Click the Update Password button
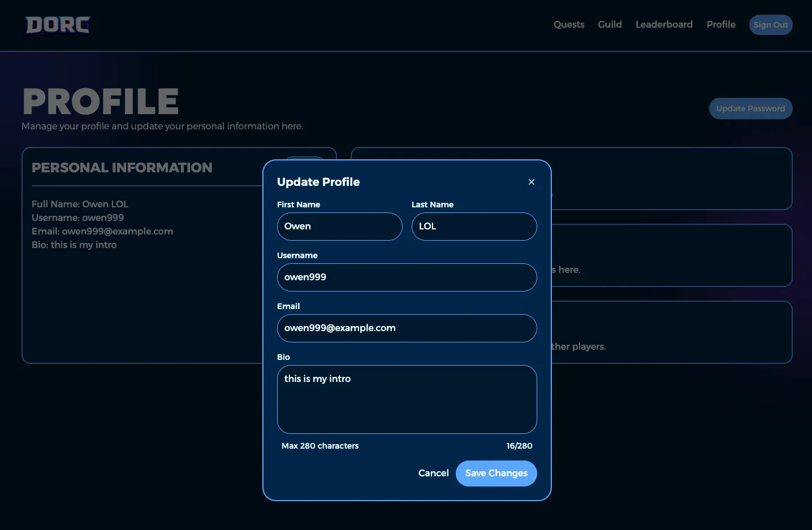The image size is (812, 530). (x=750, y=108)
